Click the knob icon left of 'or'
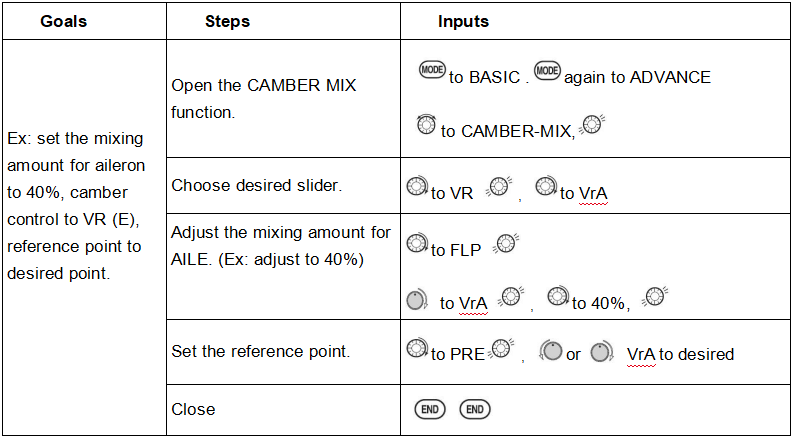793x438 pixels. click(550, 351)
